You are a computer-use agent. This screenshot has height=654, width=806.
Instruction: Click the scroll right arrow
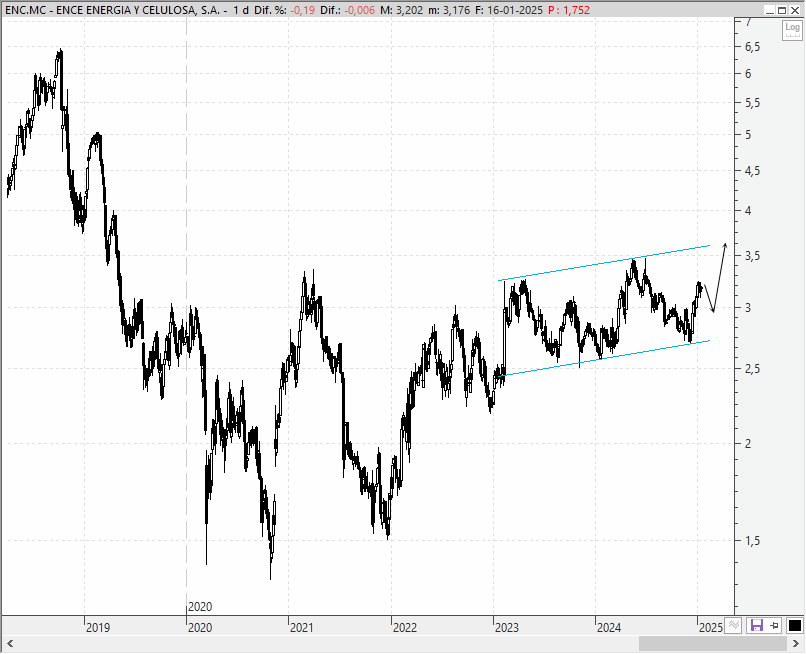click(796, 643)
